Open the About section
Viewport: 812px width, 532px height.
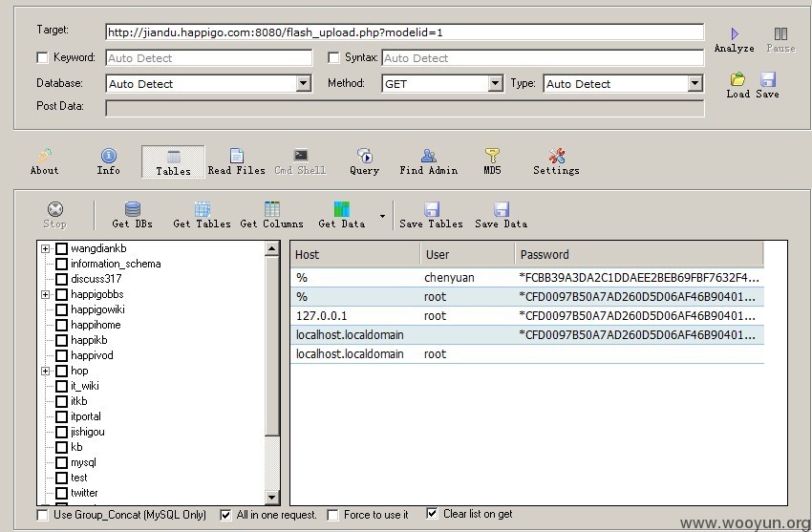click(45, 162)
